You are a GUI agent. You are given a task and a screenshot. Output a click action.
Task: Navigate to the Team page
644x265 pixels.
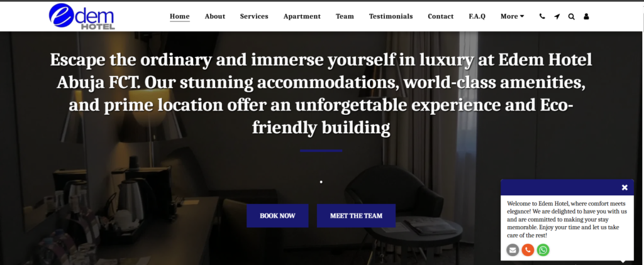coord(345,16)
